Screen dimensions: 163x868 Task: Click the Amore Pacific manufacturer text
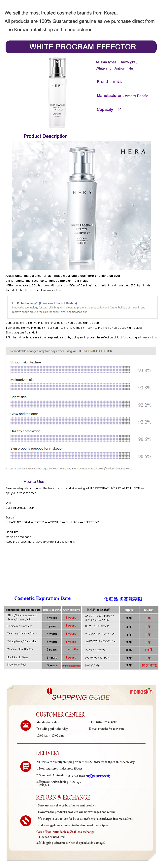136,96
